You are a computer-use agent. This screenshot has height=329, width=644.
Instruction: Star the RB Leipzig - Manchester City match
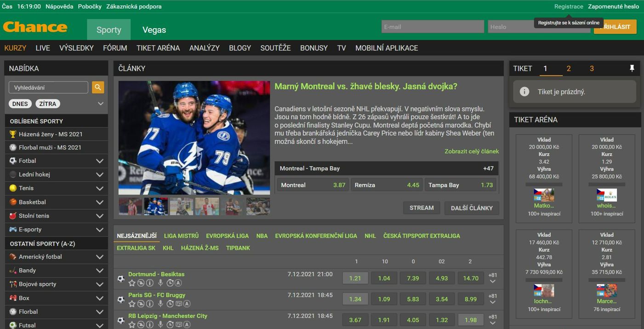(132, 324)
